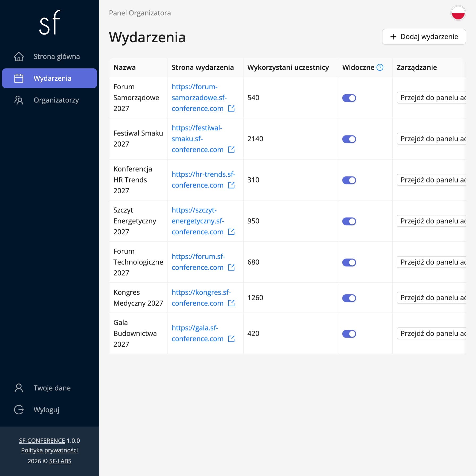This screenshot has width=476, height=476.
Task: Click external link icon for forum-samorzadowe URL
Action: (231, 108)
